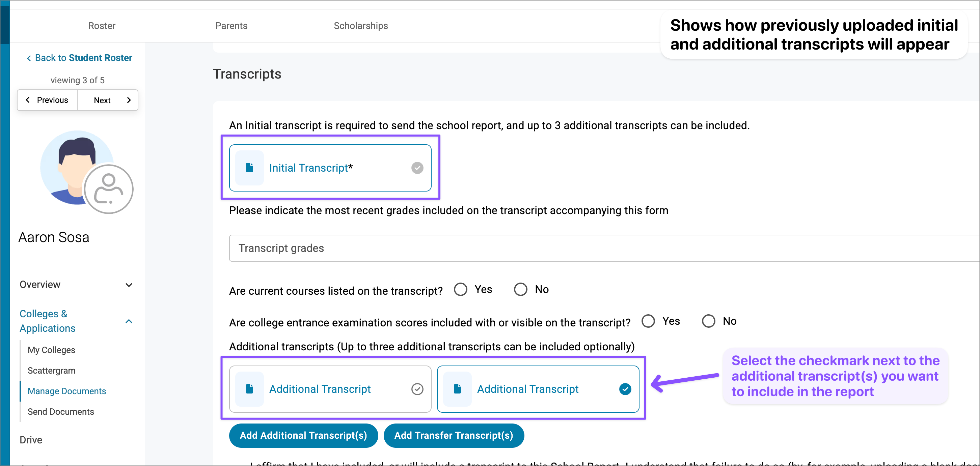Click the Colleges & Applications heading

[48, 321]
